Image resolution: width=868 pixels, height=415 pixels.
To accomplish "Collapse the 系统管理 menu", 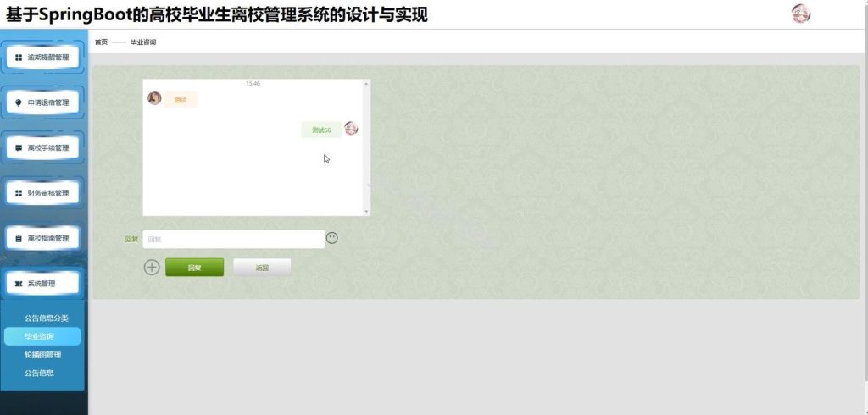I will [42, 284].
